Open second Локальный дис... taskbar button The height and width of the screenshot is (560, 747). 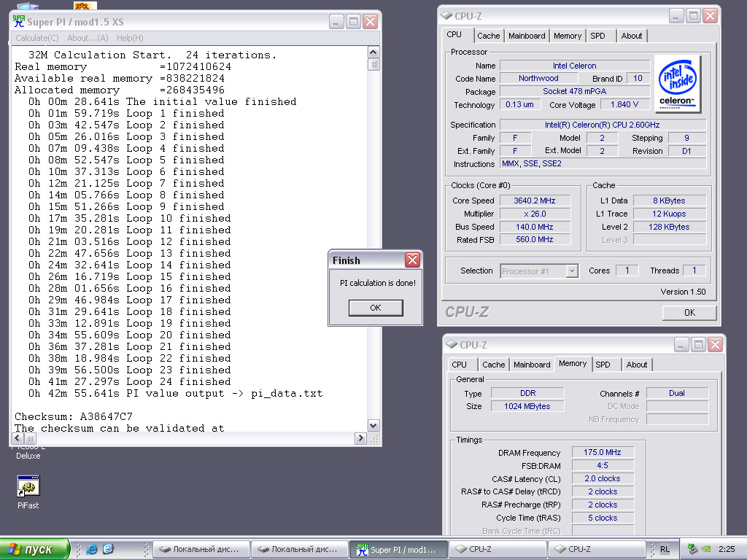[301, 549]
